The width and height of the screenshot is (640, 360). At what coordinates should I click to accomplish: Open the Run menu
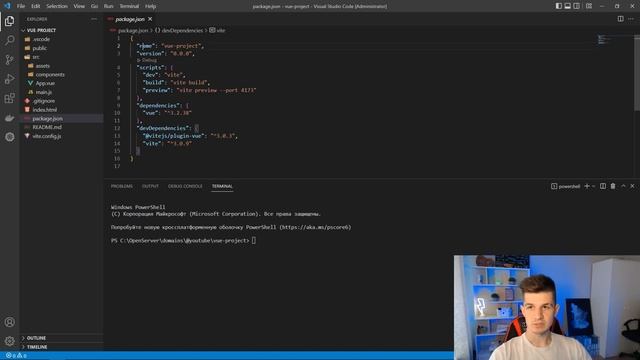[109, 6]
